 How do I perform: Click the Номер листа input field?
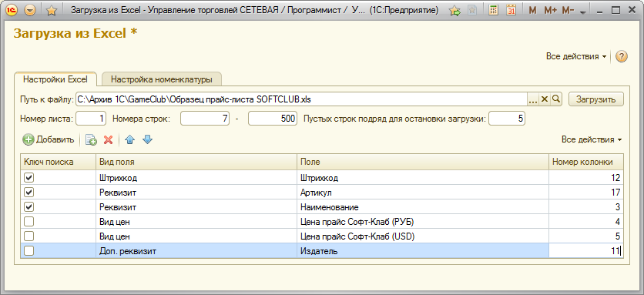click(91, 119)
